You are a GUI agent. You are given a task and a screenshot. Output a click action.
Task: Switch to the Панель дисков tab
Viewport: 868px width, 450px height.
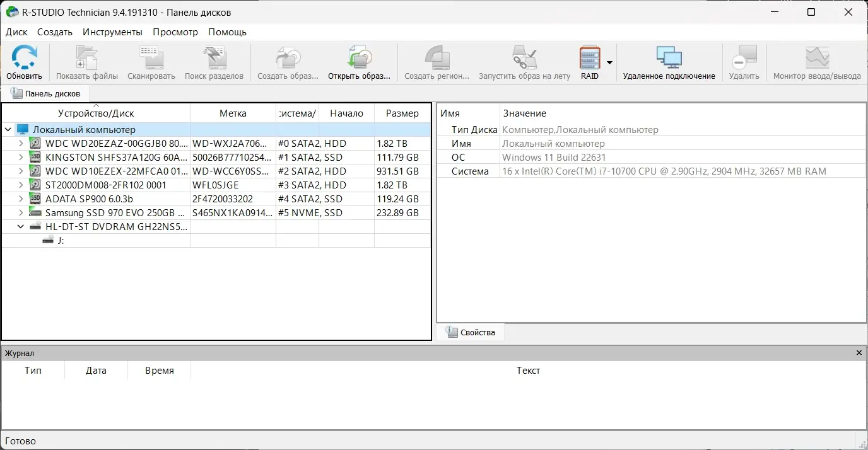45,92
